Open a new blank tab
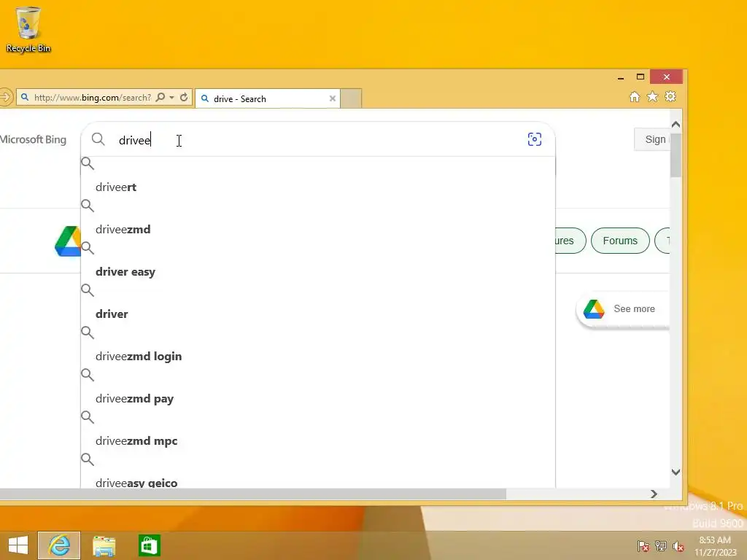 [351, 98]
